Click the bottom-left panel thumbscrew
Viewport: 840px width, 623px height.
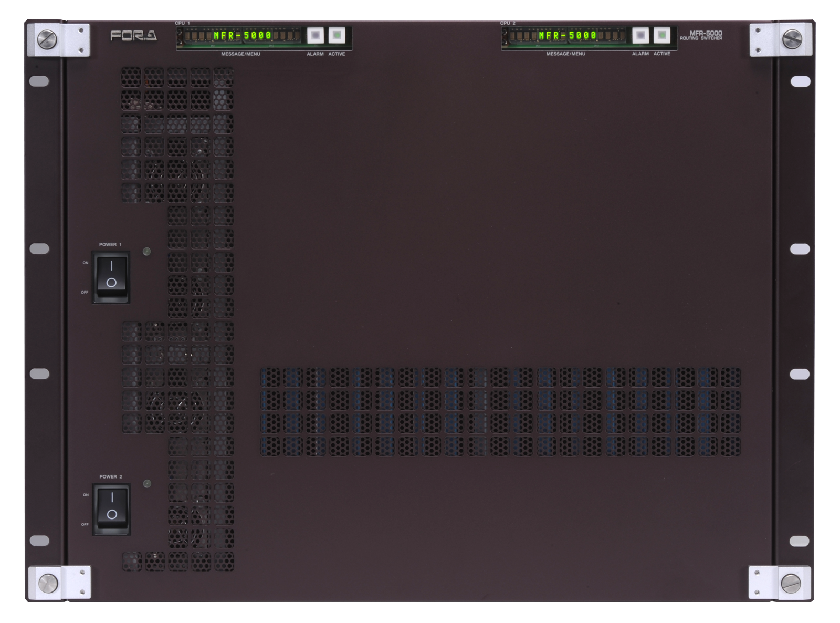pos(48,583)
